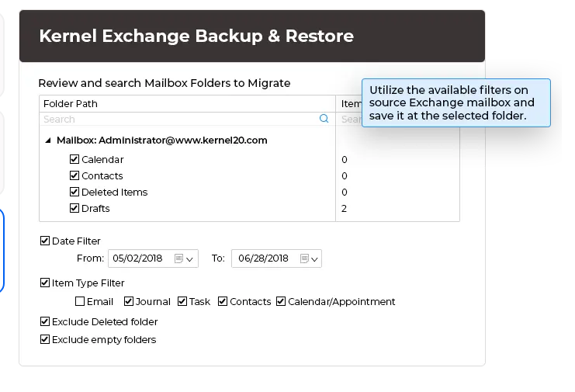
Task: Uncheck the Drafts folder checkbox
Action: click(74, 208)
